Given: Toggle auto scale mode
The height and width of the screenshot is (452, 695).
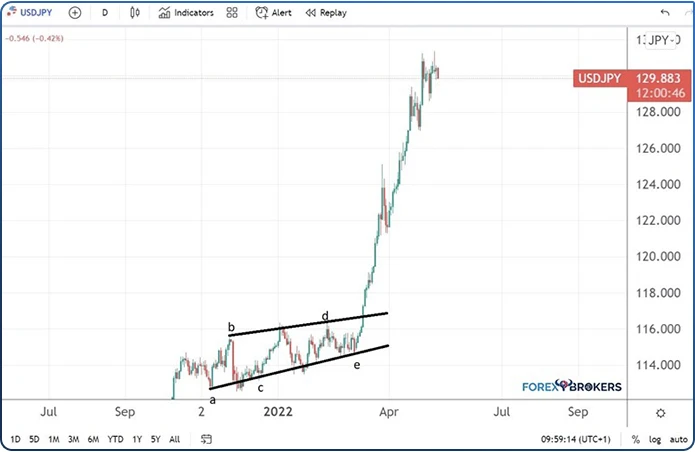Looking at the screenshot, I should click(x=677, y=439).
